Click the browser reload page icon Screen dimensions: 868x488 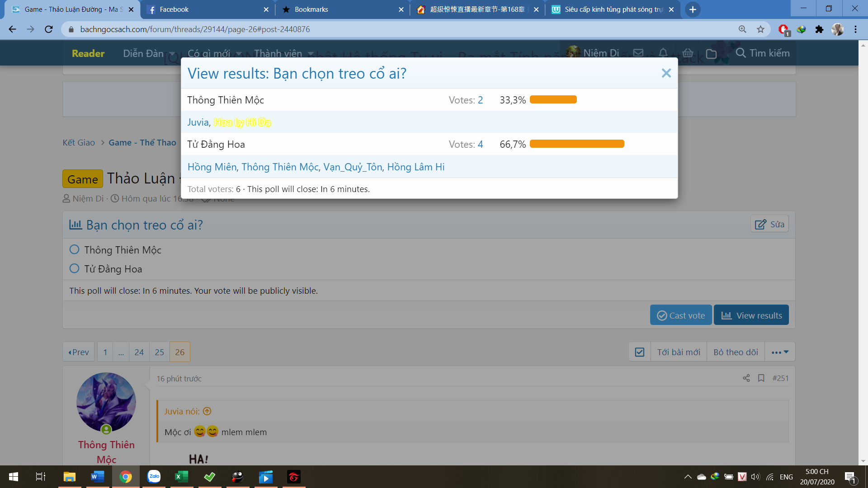(49, 29)
